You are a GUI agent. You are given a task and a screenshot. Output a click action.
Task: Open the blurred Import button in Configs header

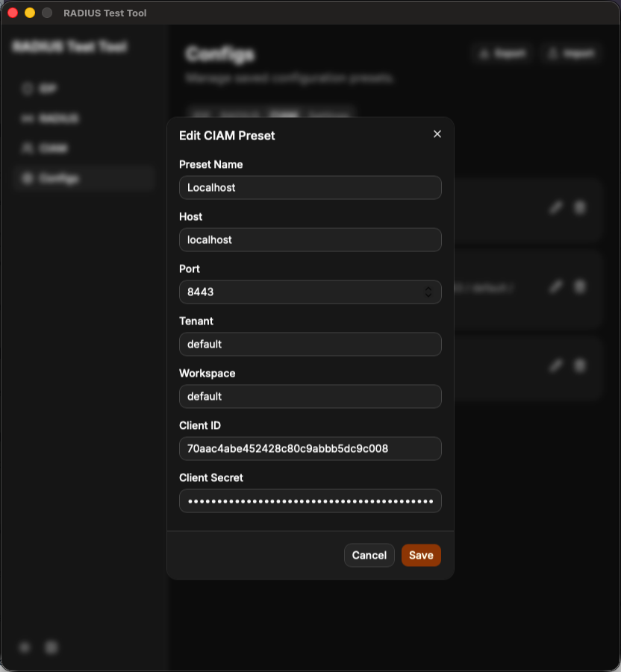571,54
